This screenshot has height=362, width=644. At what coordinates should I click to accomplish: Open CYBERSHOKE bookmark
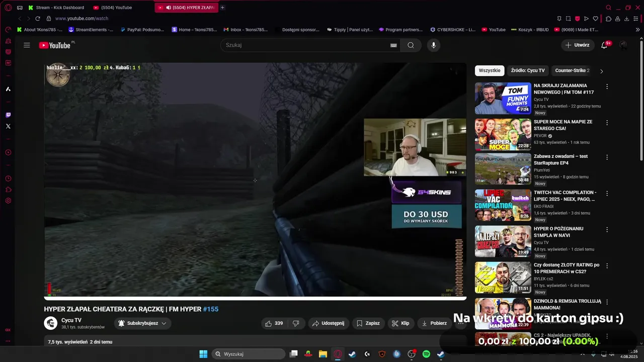pyautogui.click(x=453, y=30)
